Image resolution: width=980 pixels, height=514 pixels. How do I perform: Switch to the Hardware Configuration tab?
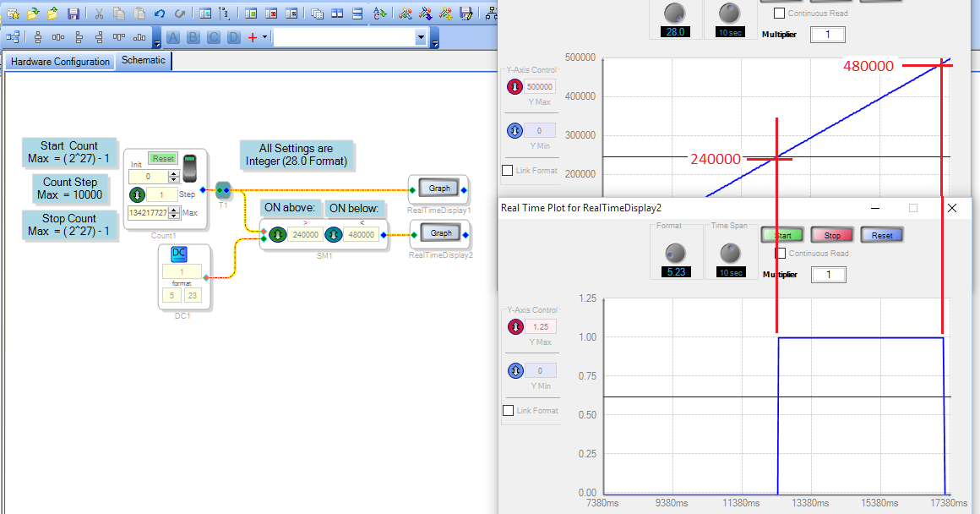[60, 61]
